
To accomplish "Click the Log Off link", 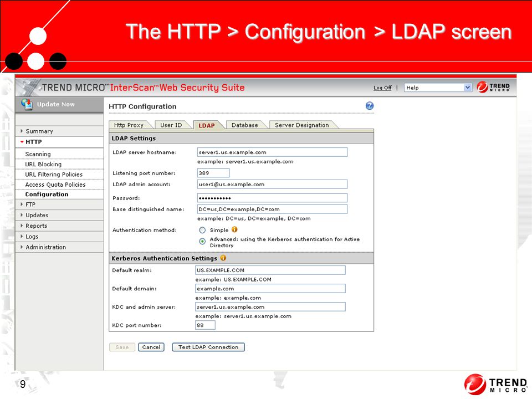I will pyautogui.click(x=382, y=88).
